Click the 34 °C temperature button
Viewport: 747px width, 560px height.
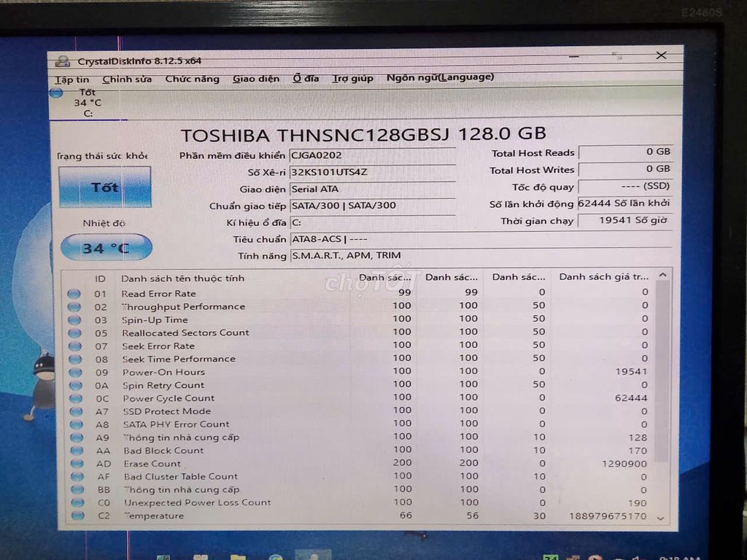pos(106,247)
